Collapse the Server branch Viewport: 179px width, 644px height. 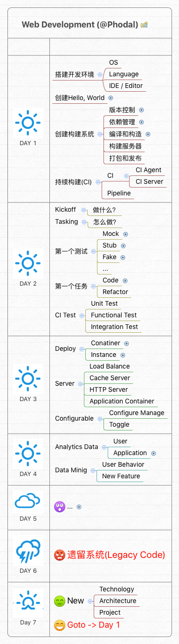coord(80,384)
